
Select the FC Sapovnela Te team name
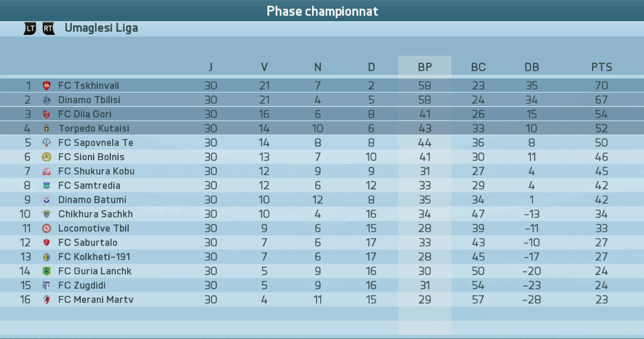95,143
